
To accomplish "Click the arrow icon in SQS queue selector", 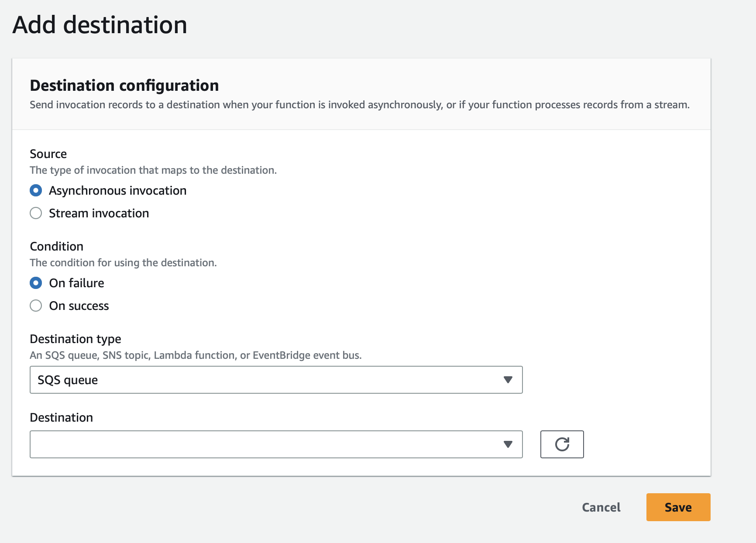I will click(508, 380).
